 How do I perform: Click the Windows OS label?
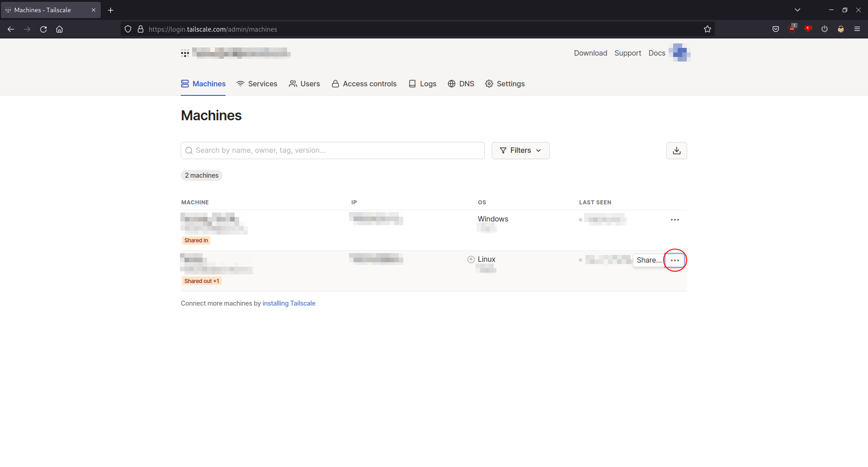pyautogui.click(x=493, y=219)
